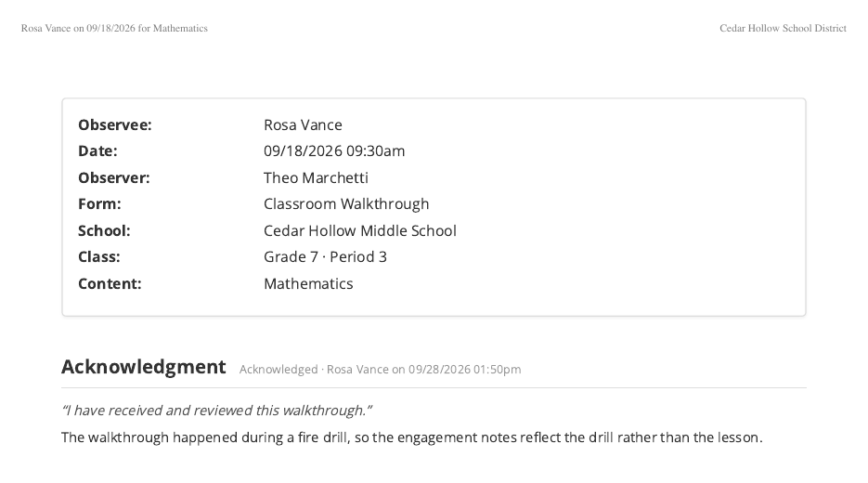The height and width of the screenshot is (483, 868).
Task: Click the Class label
Action: [x=99, y=257]
